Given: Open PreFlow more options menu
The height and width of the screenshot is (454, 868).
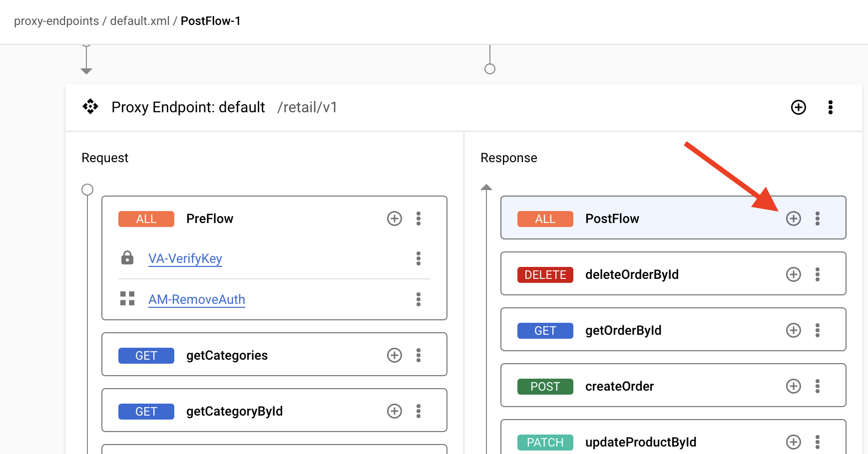Looking at the screenshot, I should tap(418, 219).
